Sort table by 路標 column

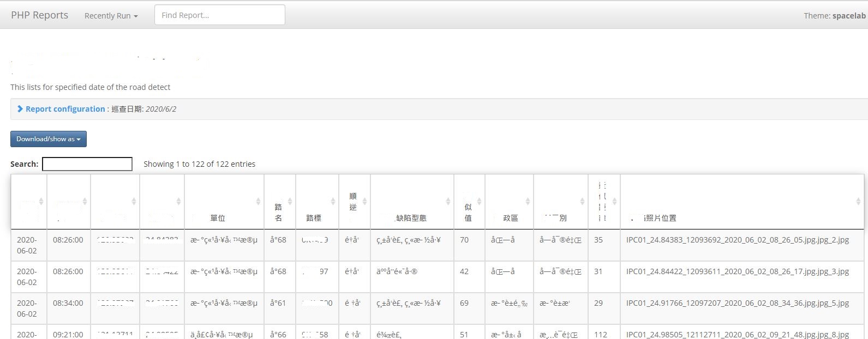[317, 201]
